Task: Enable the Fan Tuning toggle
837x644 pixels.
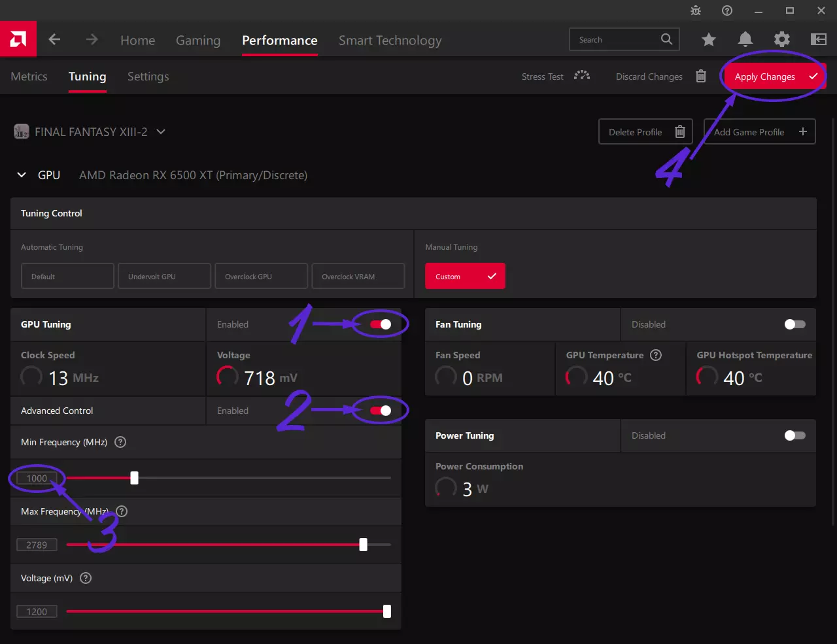Action: coord(795,324)
